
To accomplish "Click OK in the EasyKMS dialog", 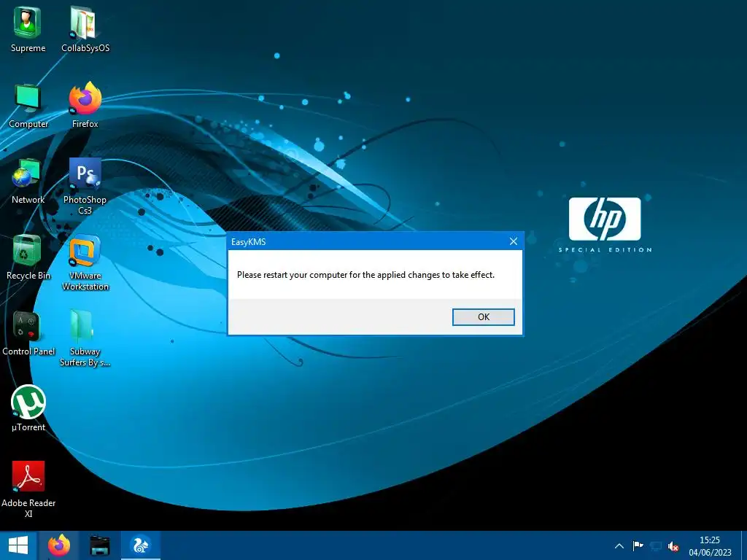I will (x=483, y=317).
